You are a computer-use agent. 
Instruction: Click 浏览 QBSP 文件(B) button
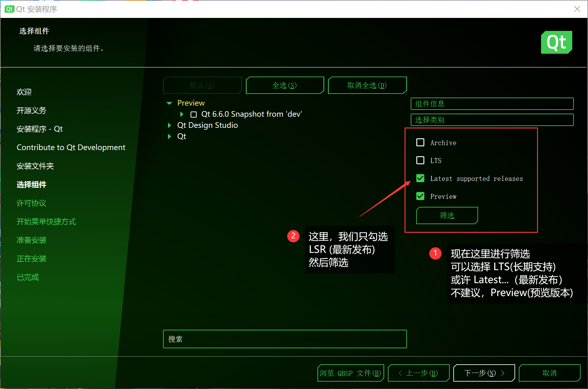click(351, 373)
